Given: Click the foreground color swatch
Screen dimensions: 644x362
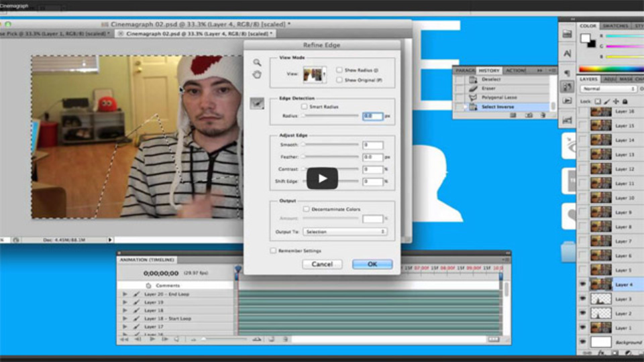Looking at the screenshot, I should click(585, 39).
